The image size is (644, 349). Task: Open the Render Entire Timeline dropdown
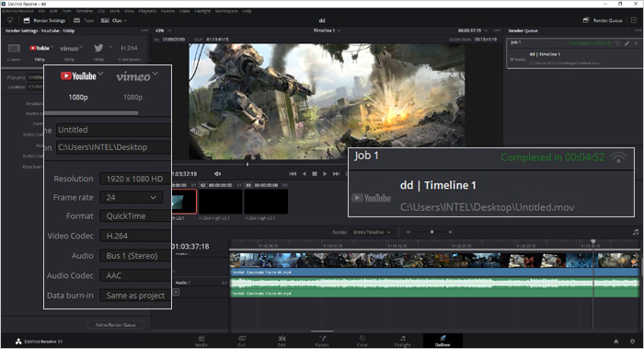(x=372, y=232)
